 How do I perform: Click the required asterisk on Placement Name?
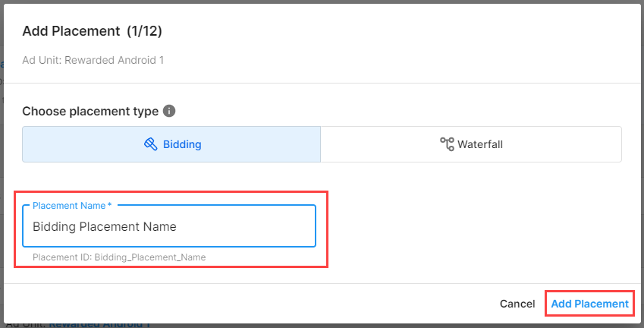pos(110,206)
